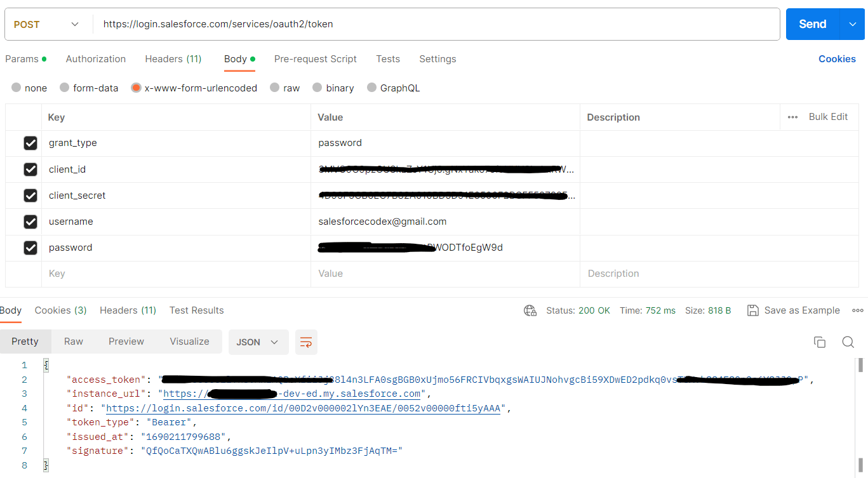The image size is (868, 478).
Task: Uncheck the password parameter checkbox
Action: click(x=30, y=248)
